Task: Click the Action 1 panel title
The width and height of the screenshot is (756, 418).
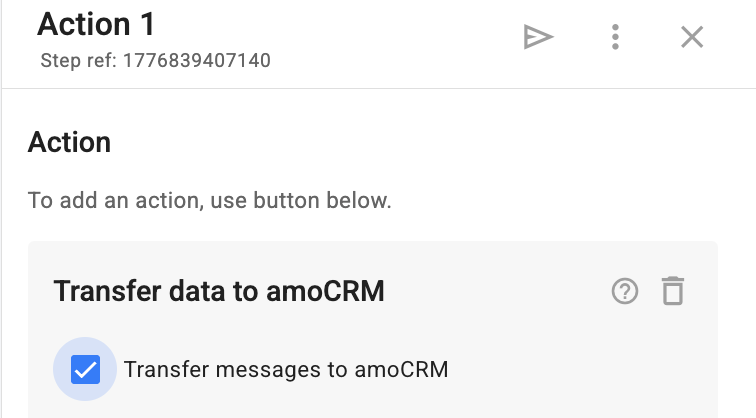Action: (x=96, y=24)
